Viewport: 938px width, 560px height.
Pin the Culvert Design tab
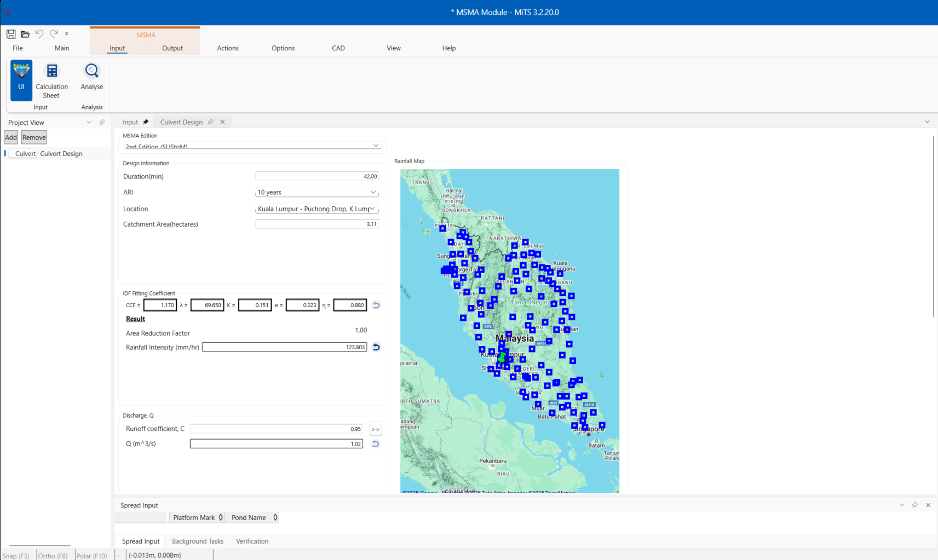(210, 122)
